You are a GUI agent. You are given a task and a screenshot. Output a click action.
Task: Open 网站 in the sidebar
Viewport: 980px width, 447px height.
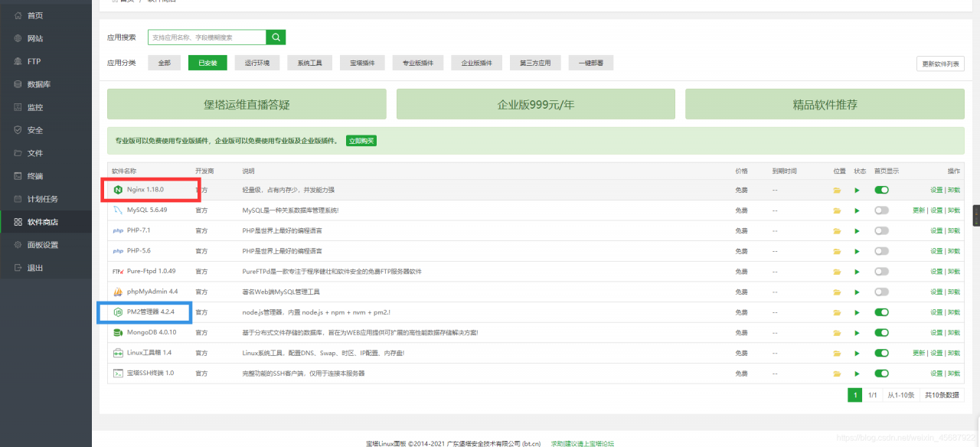click(46, 38)
